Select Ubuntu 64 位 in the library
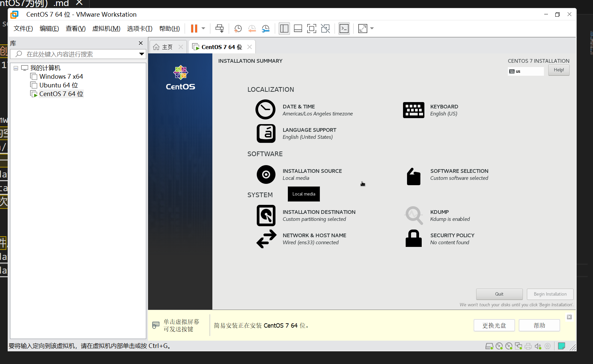The height and width of the screenshot is (364, 593). coord(58,85)
